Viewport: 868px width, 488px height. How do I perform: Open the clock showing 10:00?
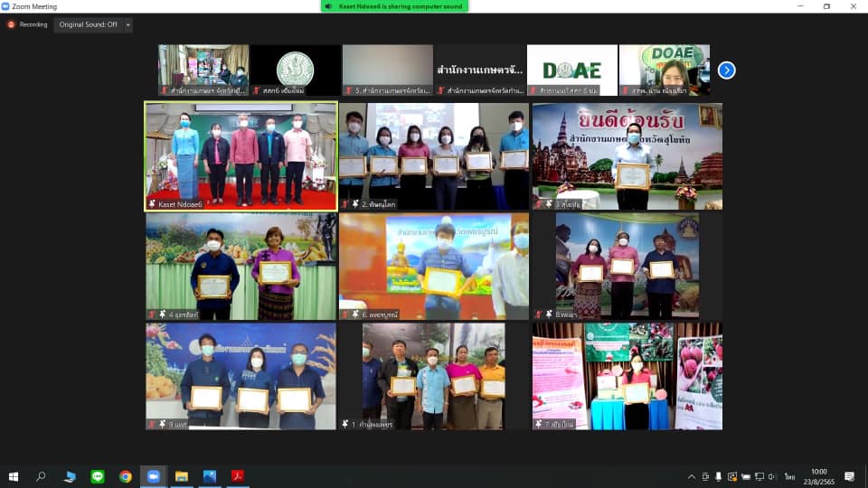pos(818,476)
